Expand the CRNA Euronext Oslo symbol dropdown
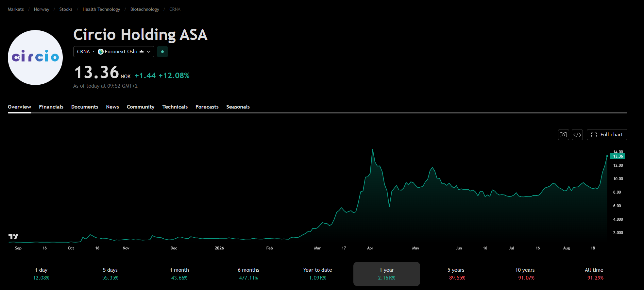The height and width of the screenshot is (290, 644). pos(113,52)
